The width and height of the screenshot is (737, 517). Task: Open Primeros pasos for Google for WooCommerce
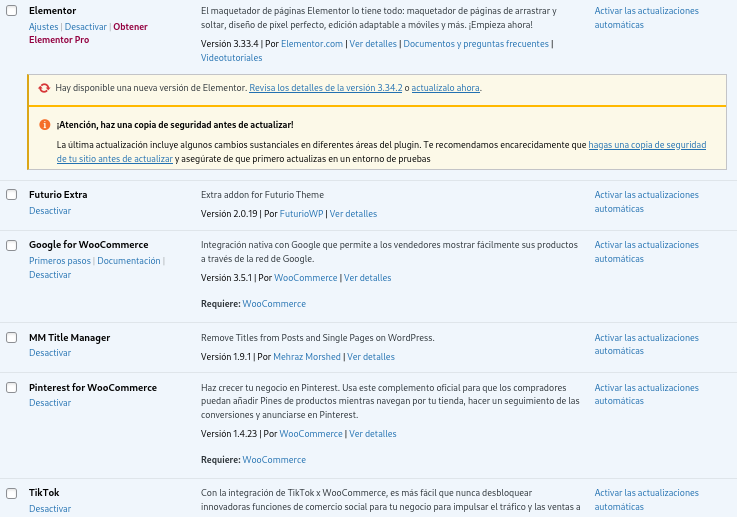pos(60,261)
